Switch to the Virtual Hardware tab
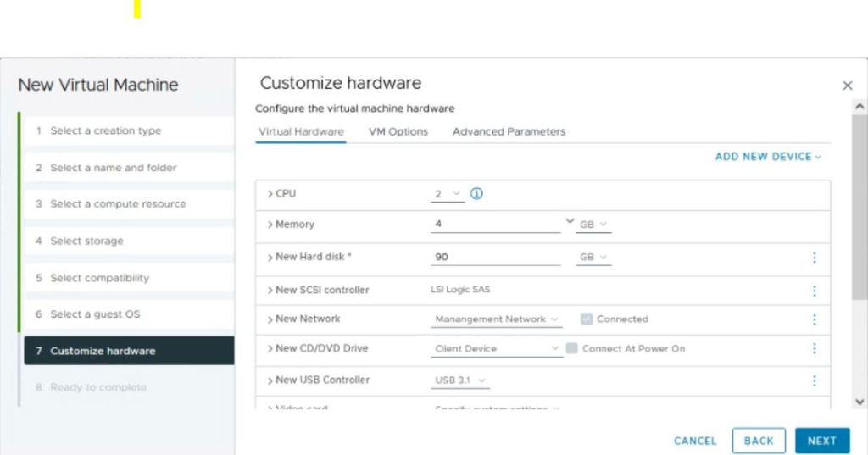Viewport: 868px width, 455px height. click(x=301, y=131)
